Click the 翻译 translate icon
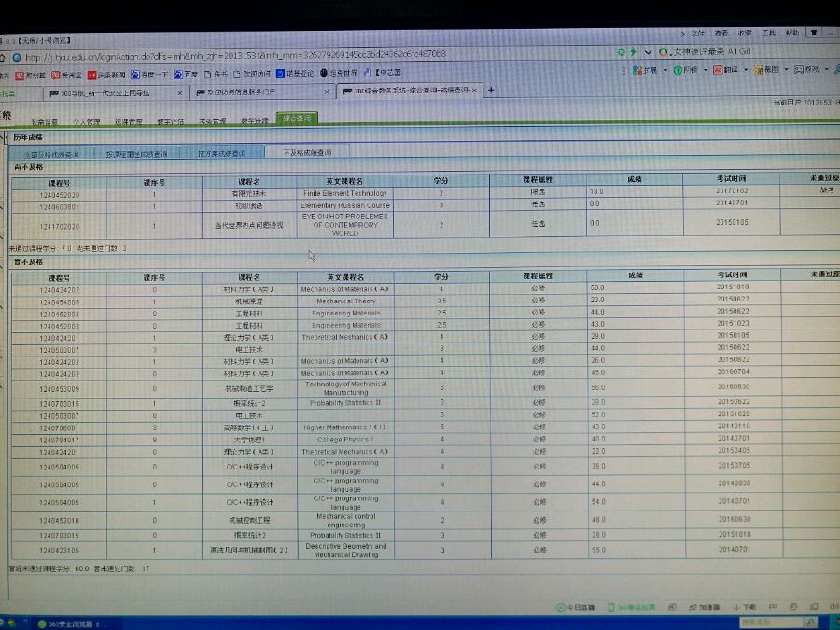This screenshot has height=630, width=840. tap(726, 70)
